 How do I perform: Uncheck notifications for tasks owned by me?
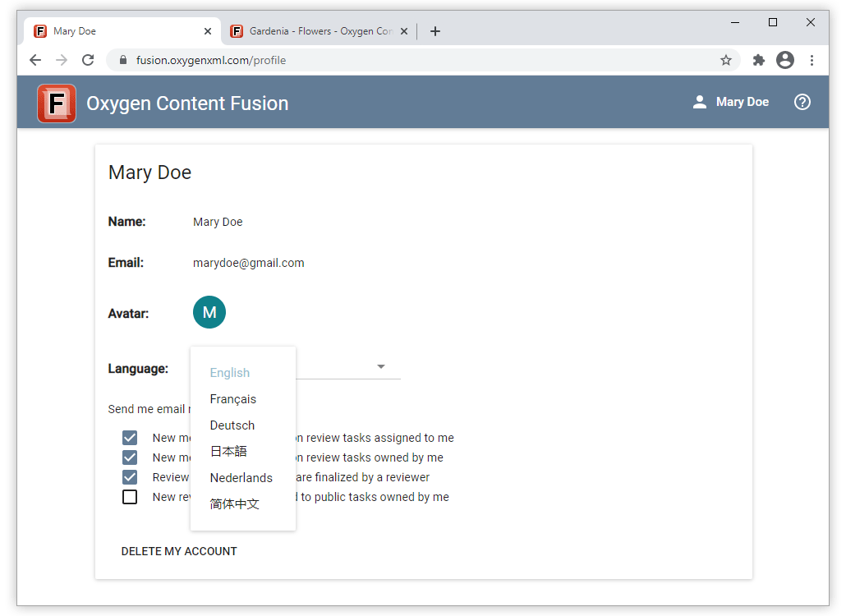pyautogui.click(x=130, y=457)
